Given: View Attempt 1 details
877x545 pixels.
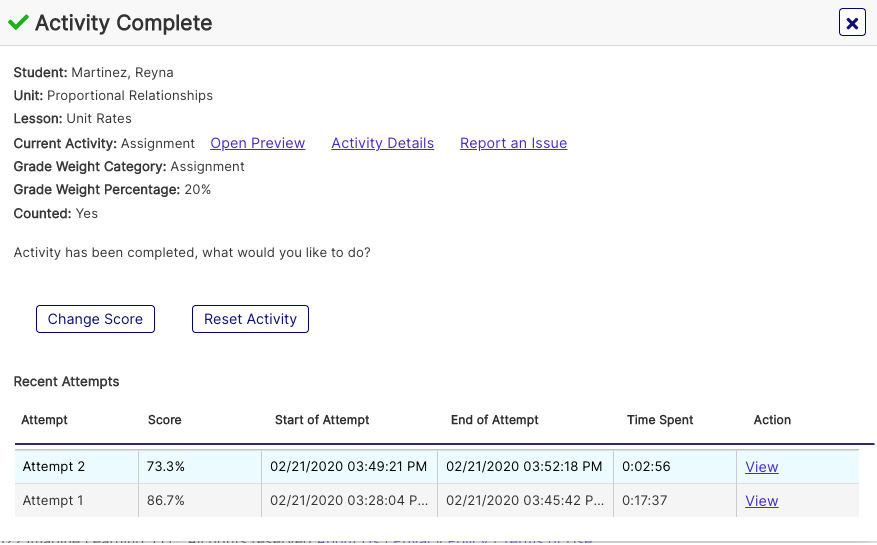Looking at the screenshot, I should 761,501.
